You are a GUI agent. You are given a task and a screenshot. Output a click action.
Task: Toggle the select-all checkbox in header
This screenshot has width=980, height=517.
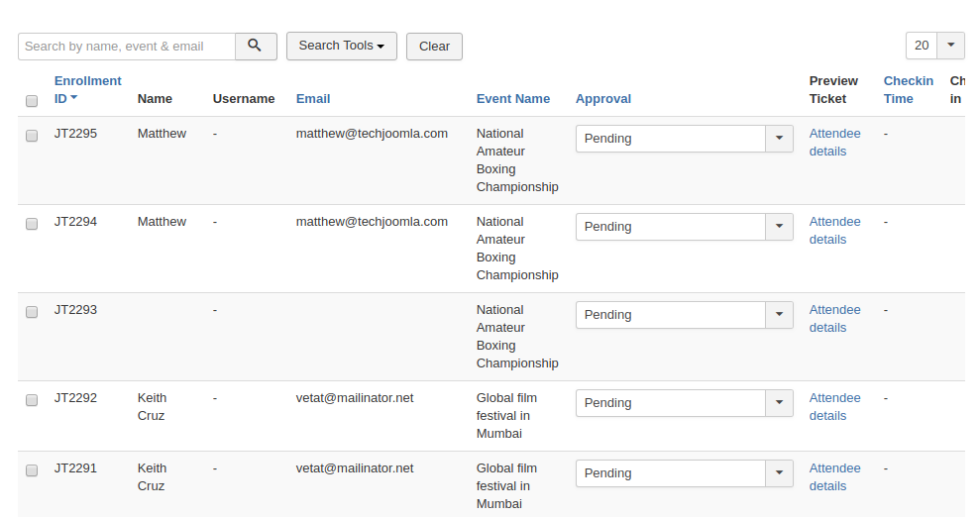point(32,101)
